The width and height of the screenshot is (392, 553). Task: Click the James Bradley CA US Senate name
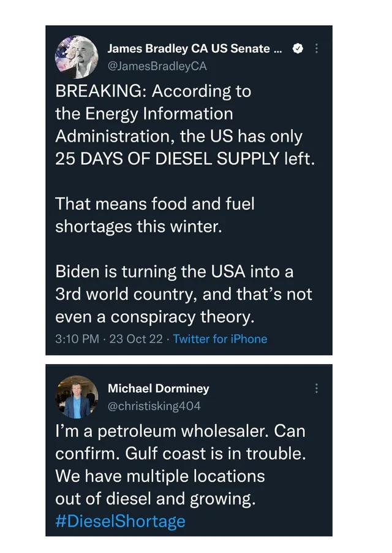[195, 48]
